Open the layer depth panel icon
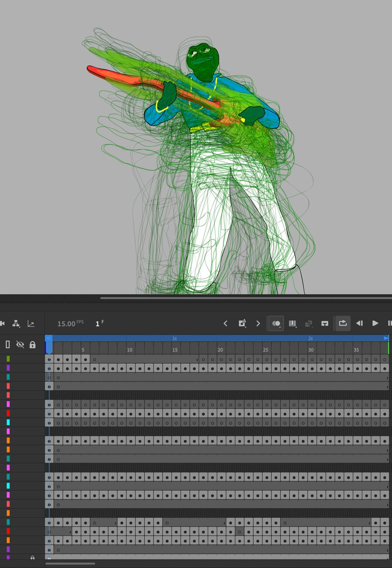Image resolution: width=392 pixels, height=568 pixels. (x=31, y=323)
